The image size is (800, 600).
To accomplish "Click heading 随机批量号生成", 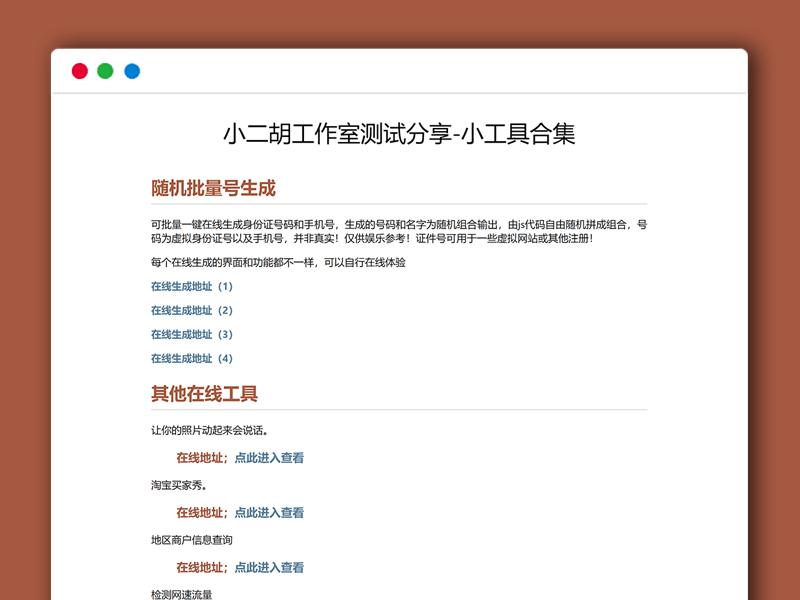I will click(213, 188).
